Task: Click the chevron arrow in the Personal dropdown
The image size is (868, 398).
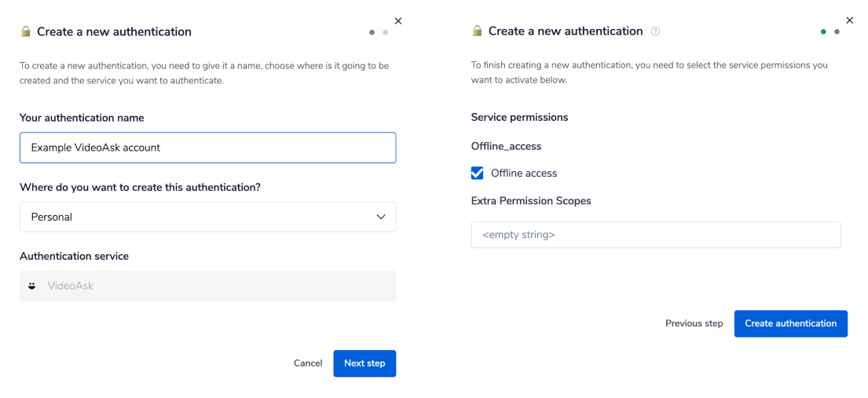Action: point(381,217)
